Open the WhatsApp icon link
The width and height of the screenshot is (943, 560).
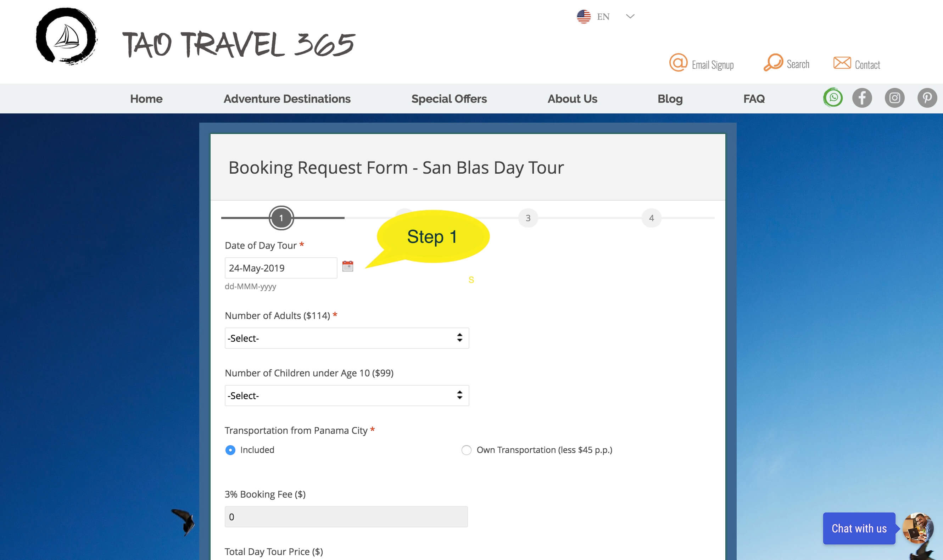[x=832, y=98]
